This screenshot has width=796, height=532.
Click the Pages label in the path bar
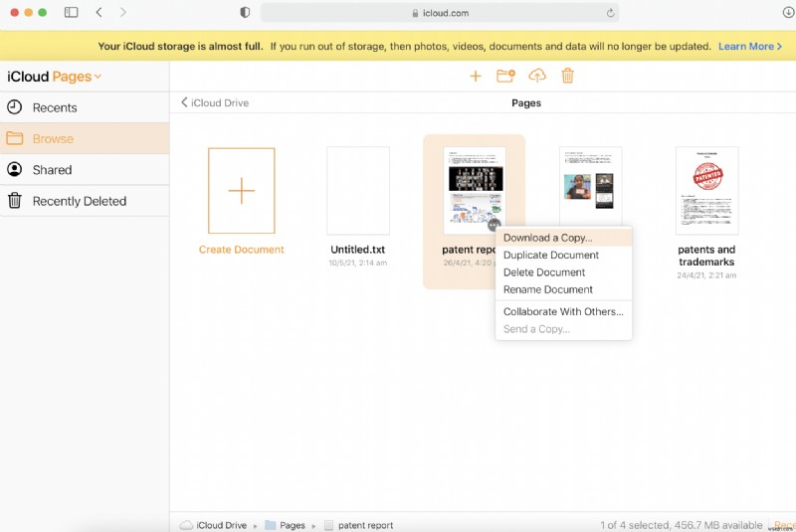point(293,525)
